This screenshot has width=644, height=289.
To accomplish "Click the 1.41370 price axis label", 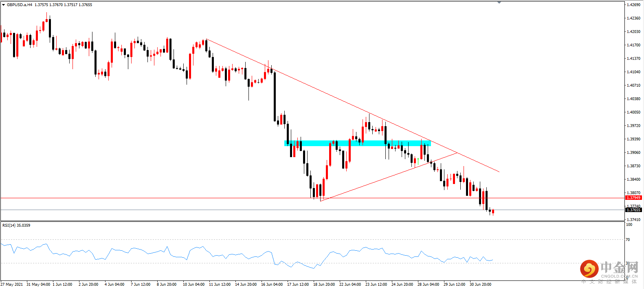I will coord(633,59).
